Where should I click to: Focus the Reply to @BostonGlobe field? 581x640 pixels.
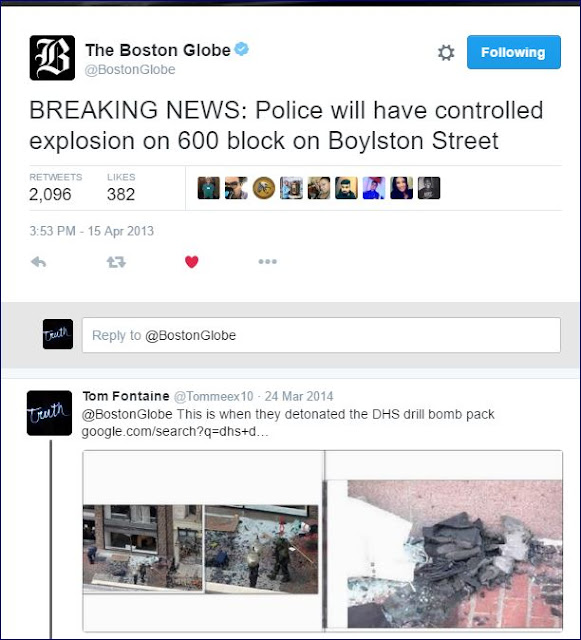[x=321, y=335]
